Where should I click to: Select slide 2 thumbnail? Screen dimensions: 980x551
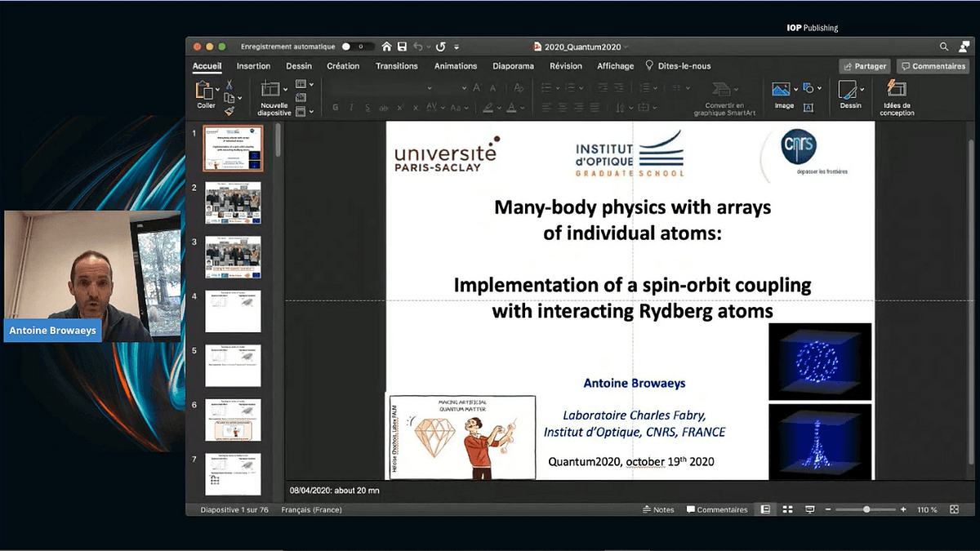point(233,202)
